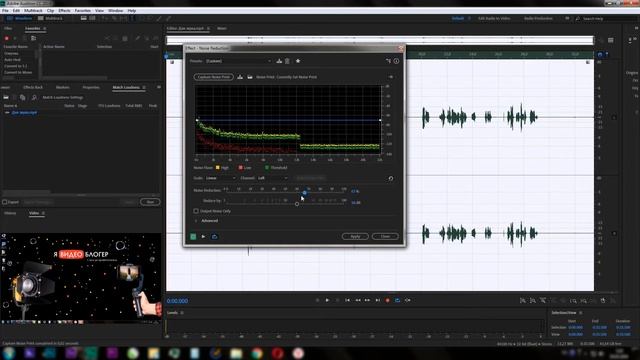Switch to Waveform view
This screenshot has height=360, width=640.
point(20,18)
